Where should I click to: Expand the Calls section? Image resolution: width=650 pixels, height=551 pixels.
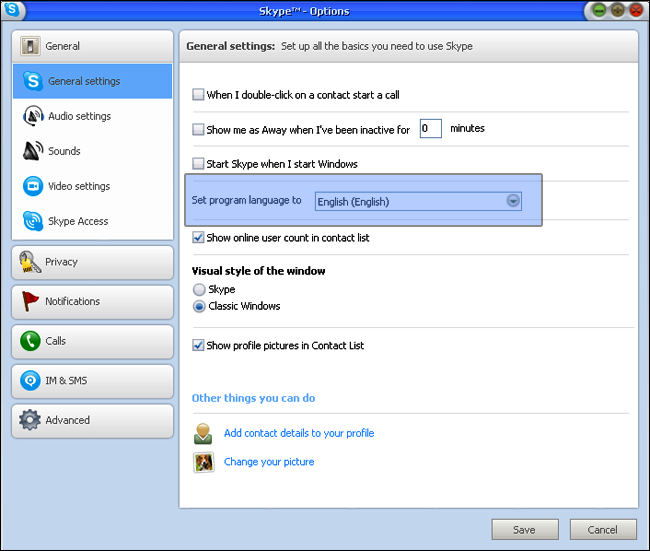92,341
